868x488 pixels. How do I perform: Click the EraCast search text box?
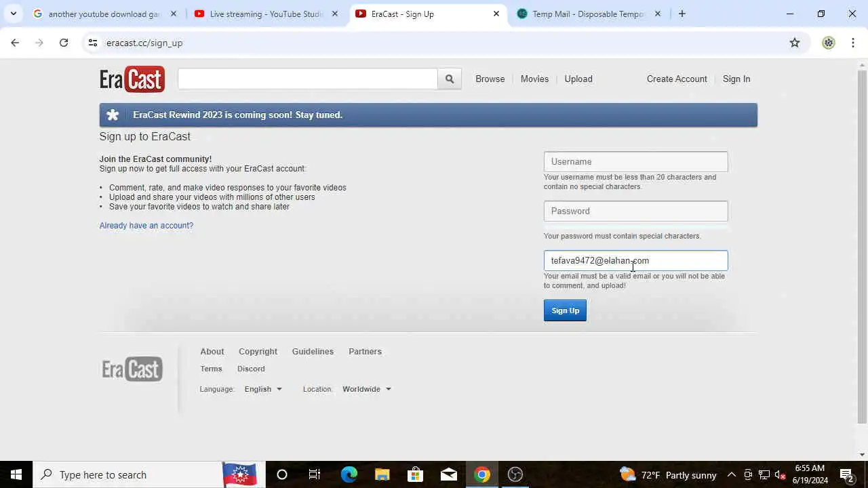tap(308, 79)
